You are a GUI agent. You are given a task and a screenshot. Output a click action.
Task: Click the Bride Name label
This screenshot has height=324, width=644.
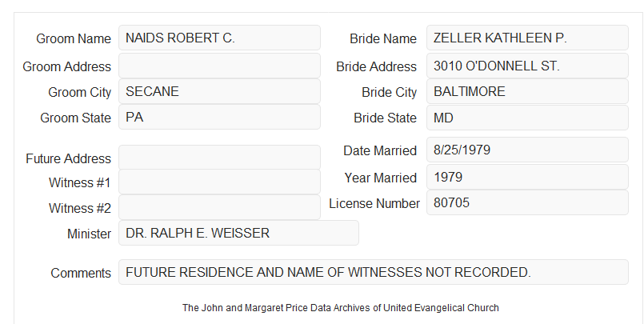tap(383, 38)
